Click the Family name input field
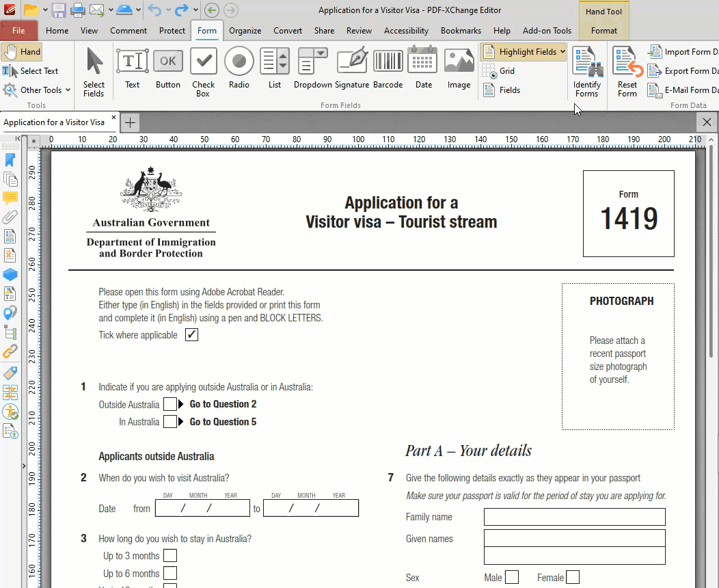719x588 pixels. (575, 517)
